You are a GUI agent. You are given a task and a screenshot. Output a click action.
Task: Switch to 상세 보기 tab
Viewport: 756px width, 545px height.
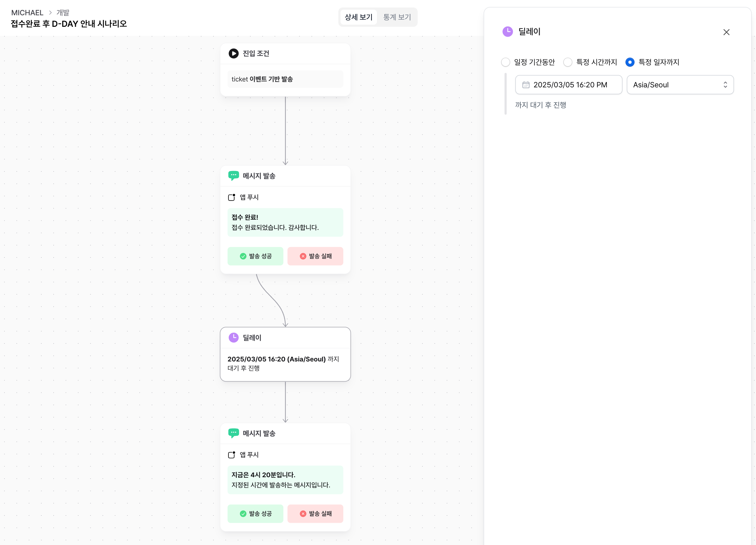(358, 17)
